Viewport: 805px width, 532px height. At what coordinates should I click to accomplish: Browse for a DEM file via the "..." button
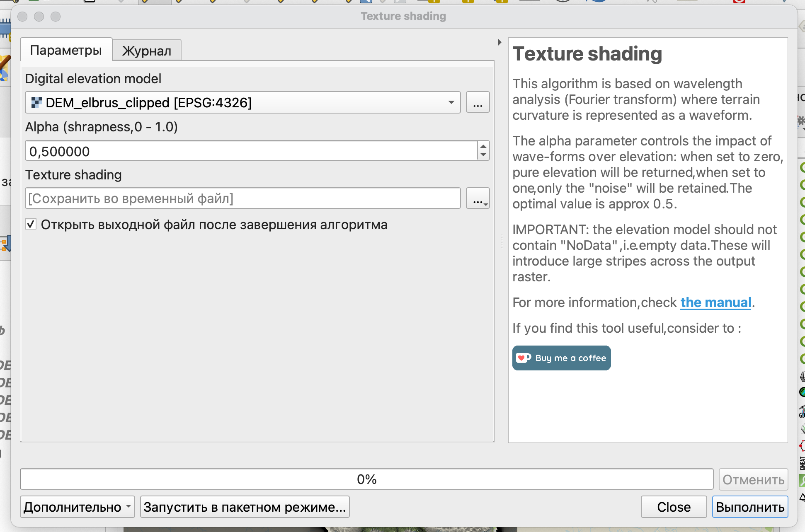(x=478, y=102)
